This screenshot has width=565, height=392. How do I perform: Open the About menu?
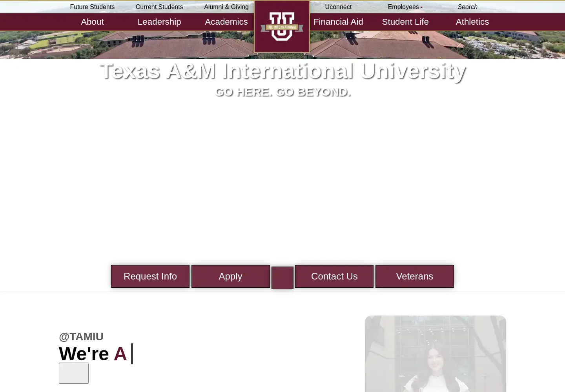coord(92,22)
